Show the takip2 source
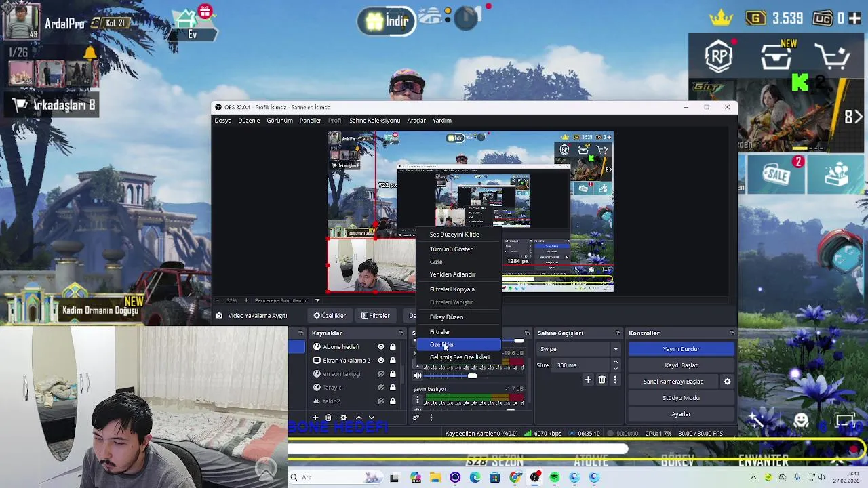The height and width of the screenshot is (488, 868). coord(381,401)
